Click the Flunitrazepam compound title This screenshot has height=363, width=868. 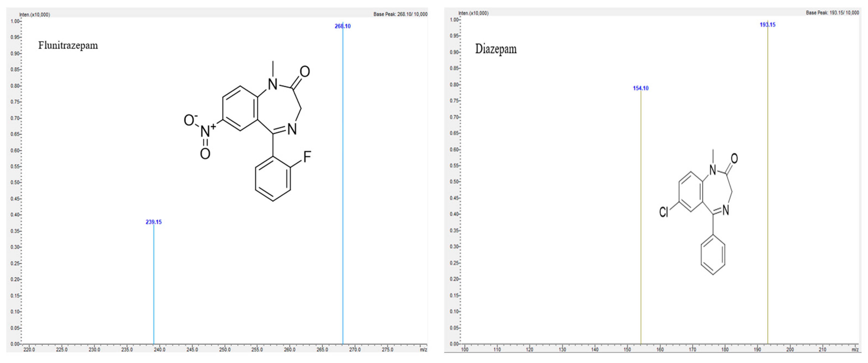tap(68, 45)
